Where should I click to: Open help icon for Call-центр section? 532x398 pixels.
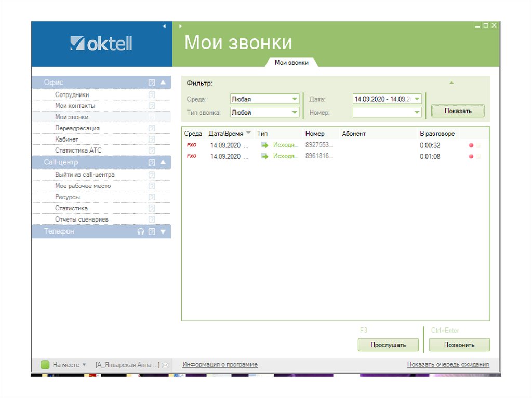(152, 162)
